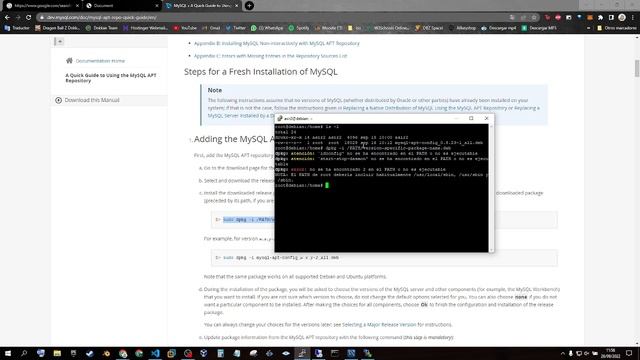640x360 pixels.
Task: Open Google Chrome from the taskbar
Action: [x=122, y=353]
